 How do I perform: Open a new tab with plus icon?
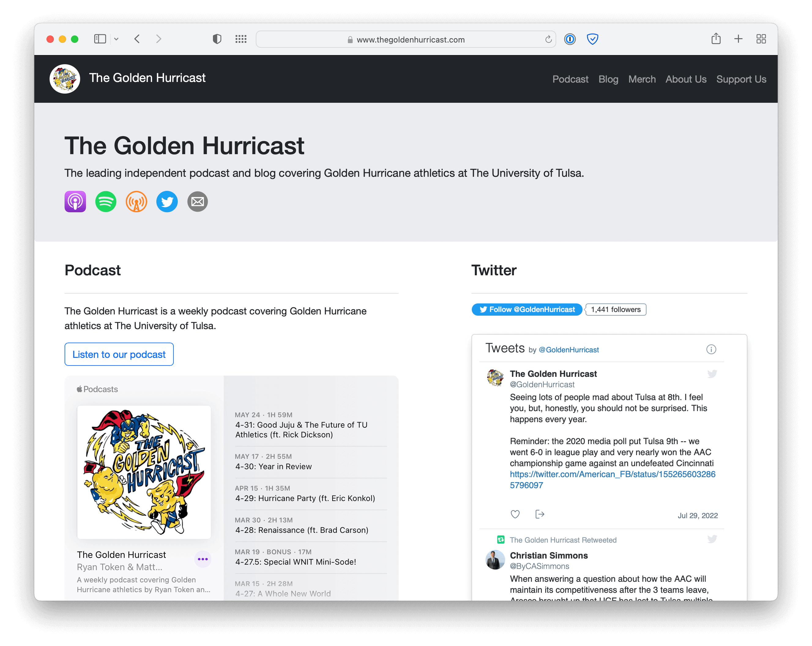(x=739, y=39)
